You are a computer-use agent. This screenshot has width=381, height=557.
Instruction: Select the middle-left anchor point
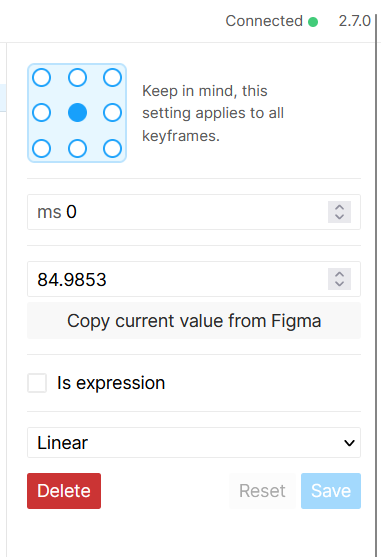tap(42, 113)
